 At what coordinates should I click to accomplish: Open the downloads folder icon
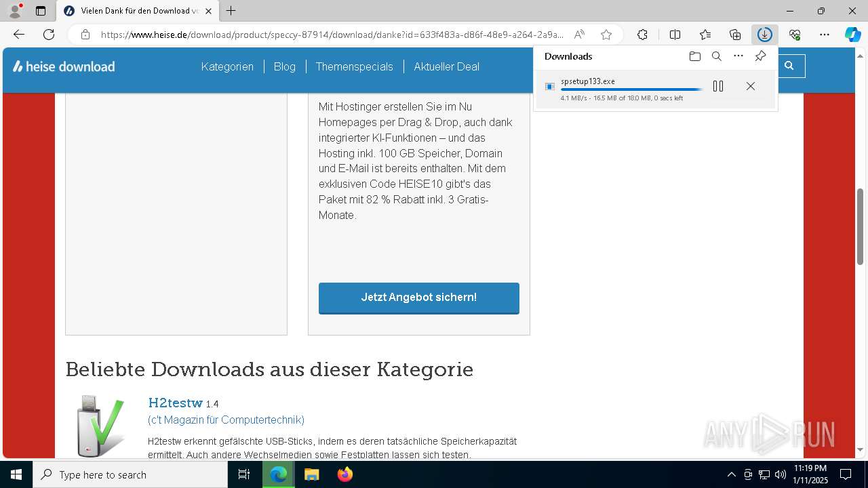click(x=694, y=56)
